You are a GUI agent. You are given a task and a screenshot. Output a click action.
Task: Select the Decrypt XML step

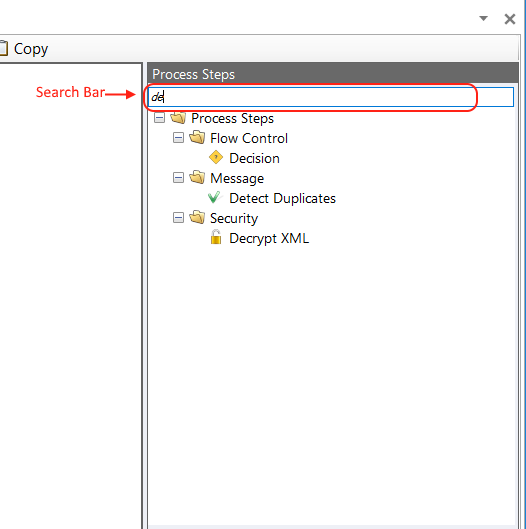(x=269, y=239)
